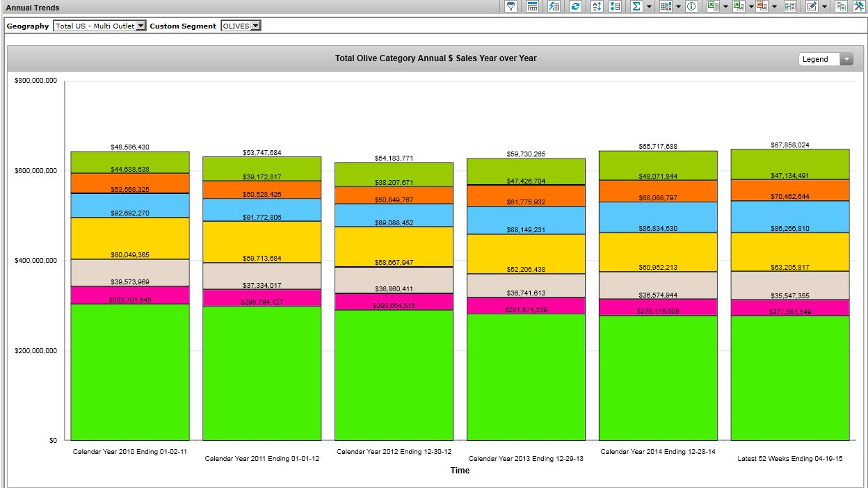Image resolution: width=868 pixels, height=488 pixels.
Task: Click the sigma totals icon
Action: 636,6
